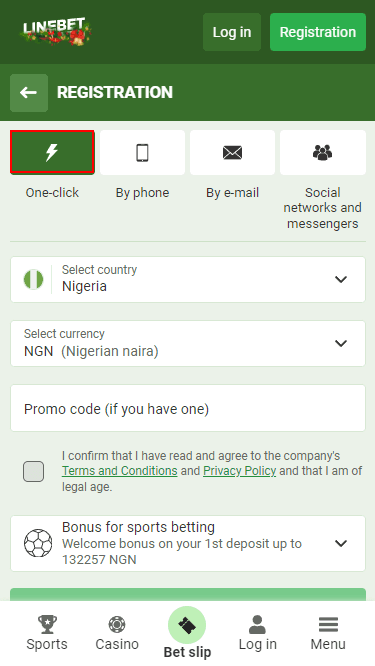This screenshot has width=375, height=666.
Task: Open the Terms and Conditions link
Action: click(x=120, y=471)
